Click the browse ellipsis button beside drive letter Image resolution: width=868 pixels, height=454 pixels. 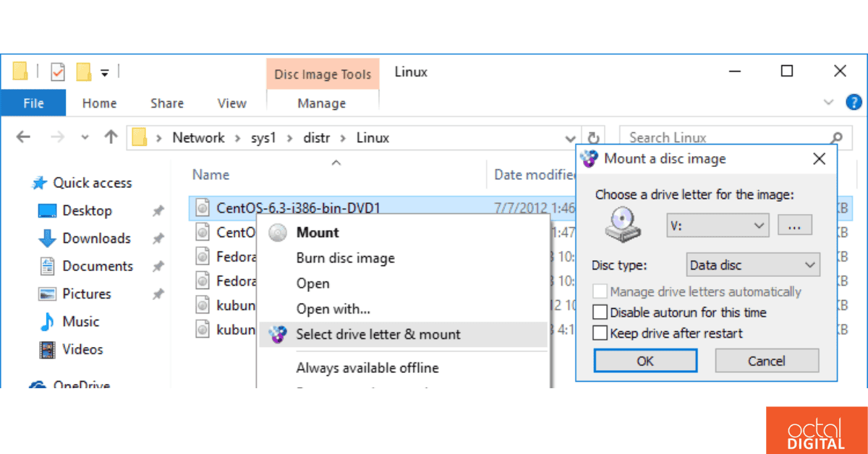(794, 225)
